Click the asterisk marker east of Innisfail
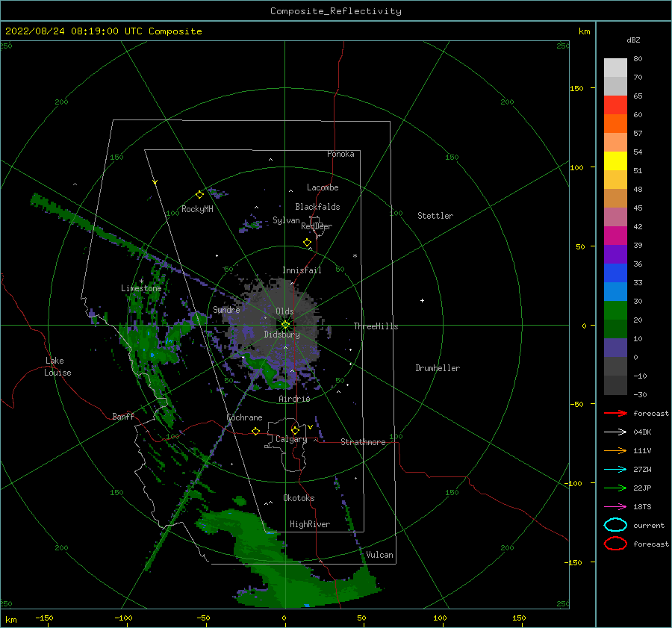Viewport: 672px width, 628px height. (355, 256)
